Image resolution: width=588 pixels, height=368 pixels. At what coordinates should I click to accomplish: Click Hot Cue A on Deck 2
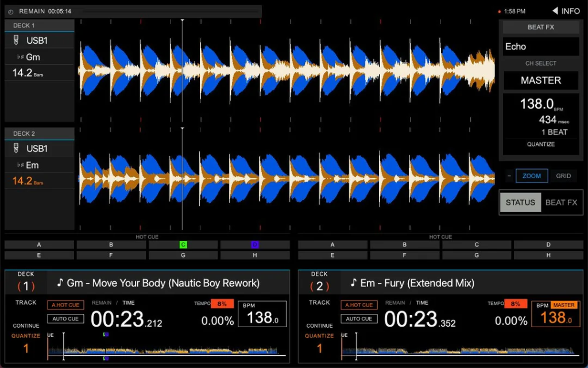pyautogui.click(x=332, y=245)
